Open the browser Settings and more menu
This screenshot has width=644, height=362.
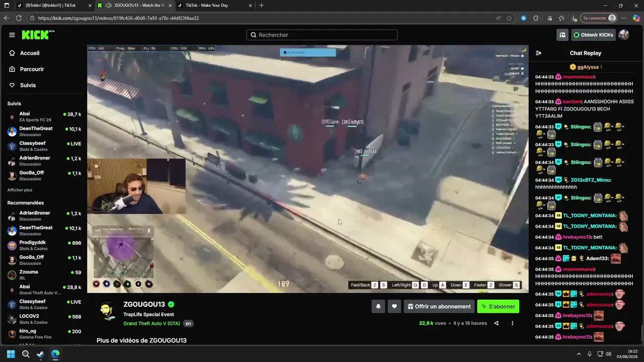[x=625, y=18]
